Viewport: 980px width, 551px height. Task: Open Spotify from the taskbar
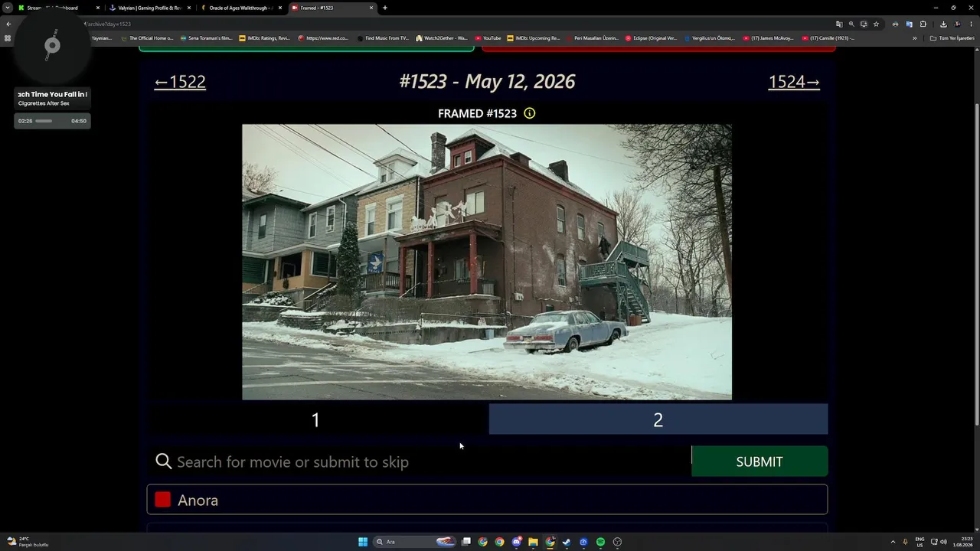point(600,542)
